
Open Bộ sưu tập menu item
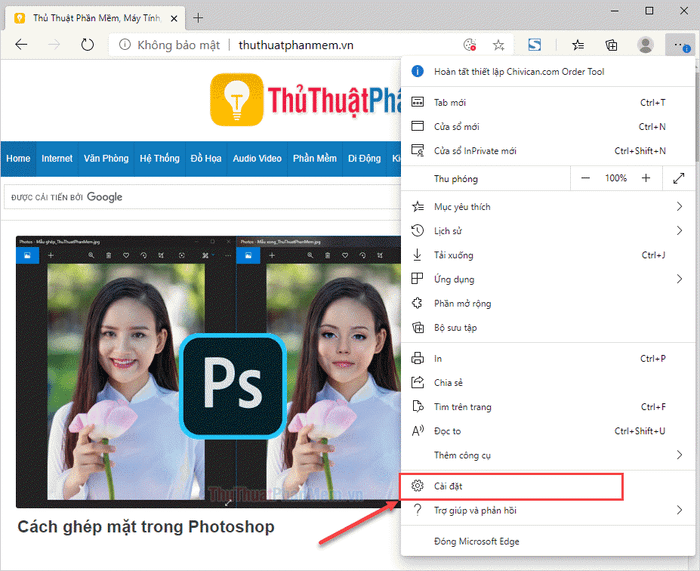[548, 328]
